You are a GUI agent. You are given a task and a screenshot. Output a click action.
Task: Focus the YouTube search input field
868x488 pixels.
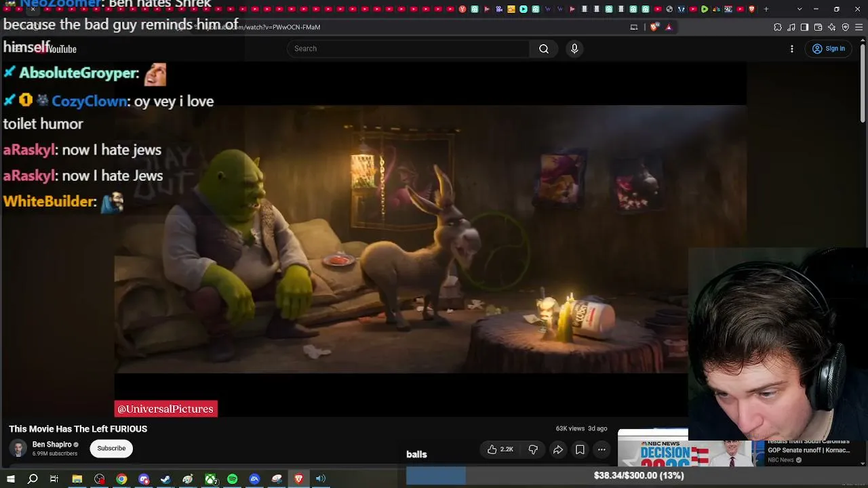(x=408, y=49)
